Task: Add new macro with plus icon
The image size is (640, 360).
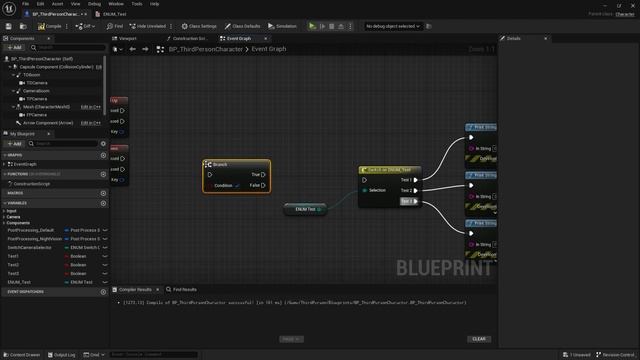Action: tap(103, 193)
